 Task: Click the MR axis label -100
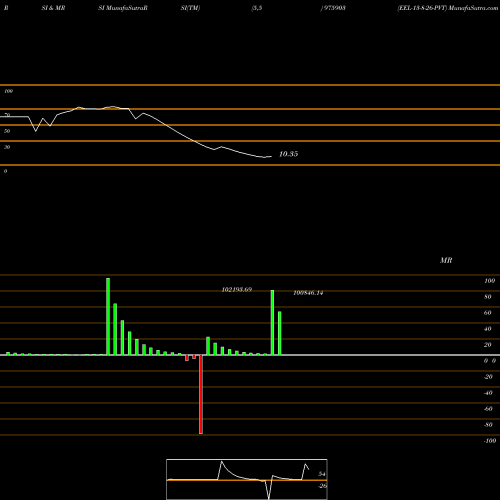[490, 441]
